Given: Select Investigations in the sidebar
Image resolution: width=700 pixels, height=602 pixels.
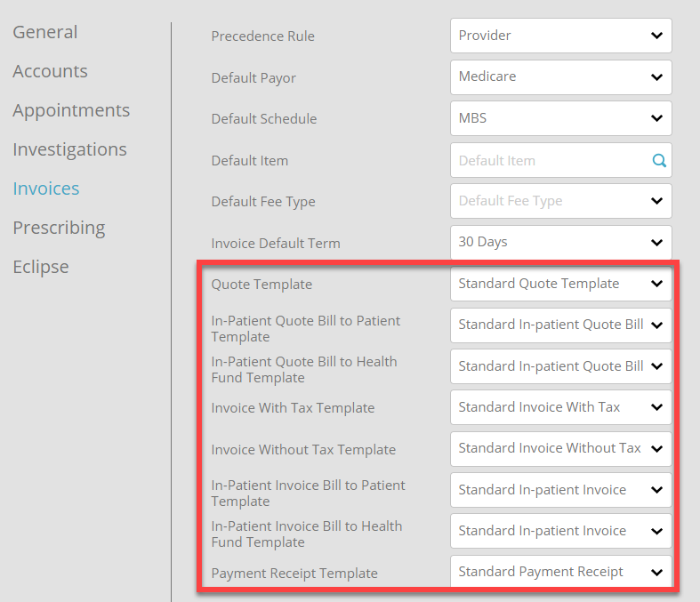Looking at the screenshot, I should [x=69, y=149].
